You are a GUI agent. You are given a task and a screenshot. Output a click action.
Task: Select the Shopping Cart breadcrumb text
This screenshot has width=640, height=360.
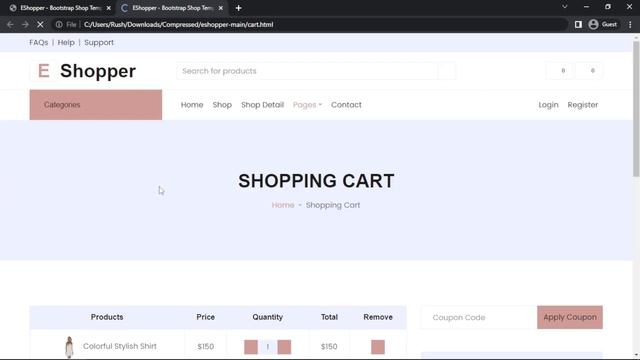[333, 205]
